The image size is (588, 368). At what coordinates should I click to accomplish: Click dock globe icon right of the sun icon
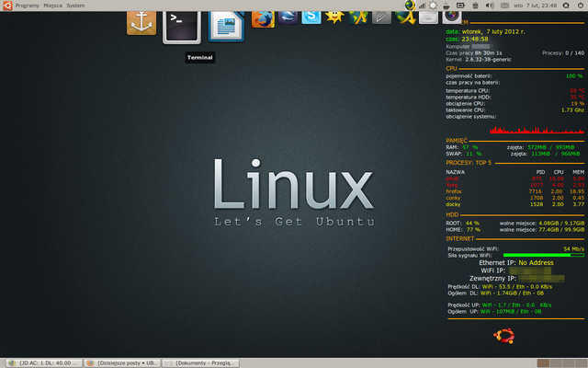(x=358, y=17)
